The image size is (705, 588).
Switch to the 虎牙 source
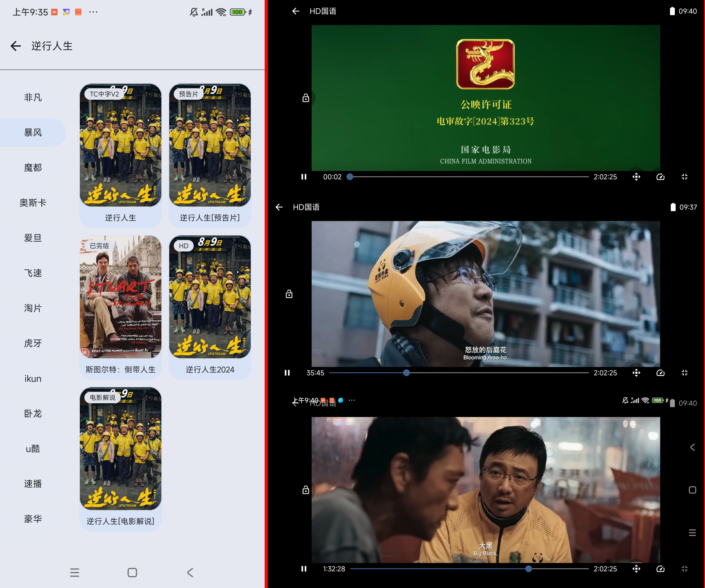[x=33, y=343]
